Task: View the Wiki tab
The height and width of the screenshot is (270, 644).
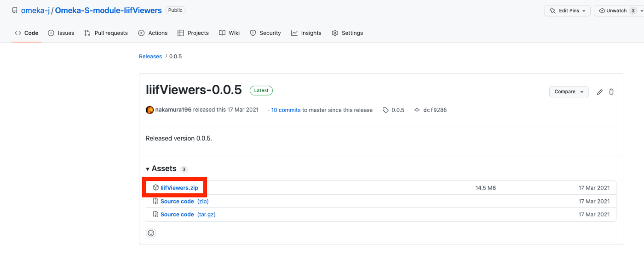Action: point(229,33)
